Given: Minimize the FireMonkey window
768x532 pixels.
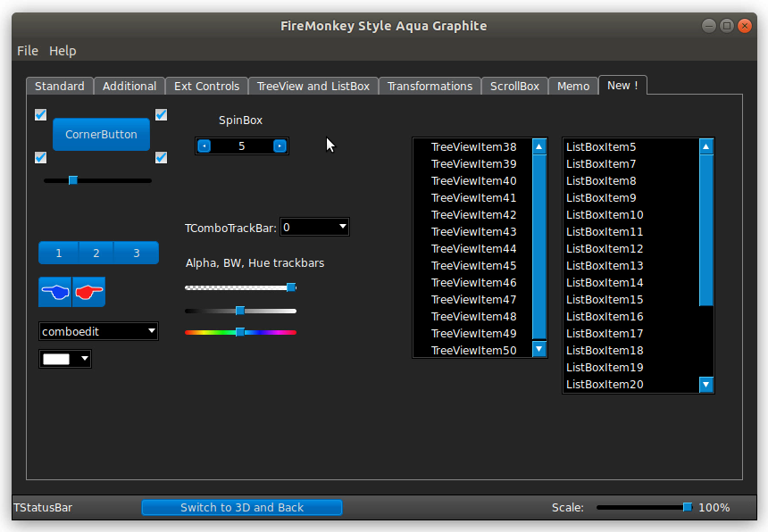Looking at the screenshot, I should point(709,26).
